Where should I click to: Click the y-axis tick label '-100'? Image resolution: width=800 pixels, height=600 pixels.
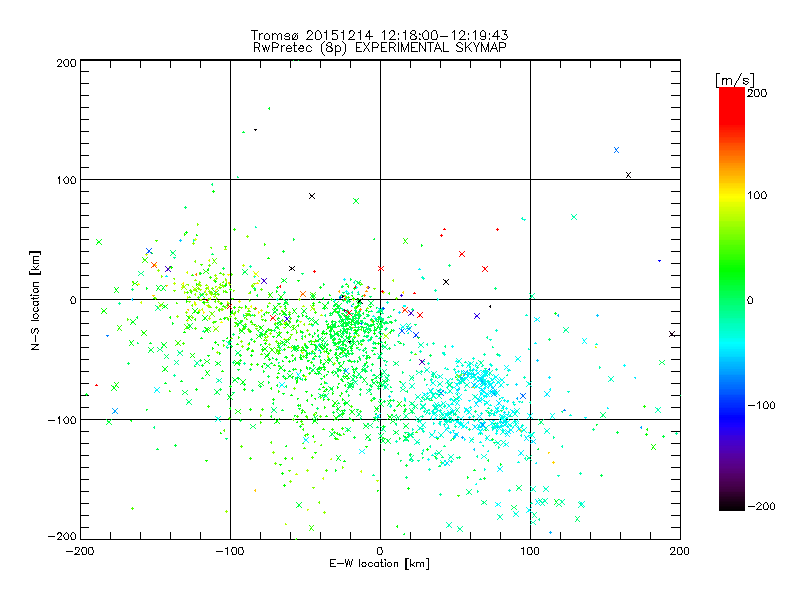pos(62,420)
